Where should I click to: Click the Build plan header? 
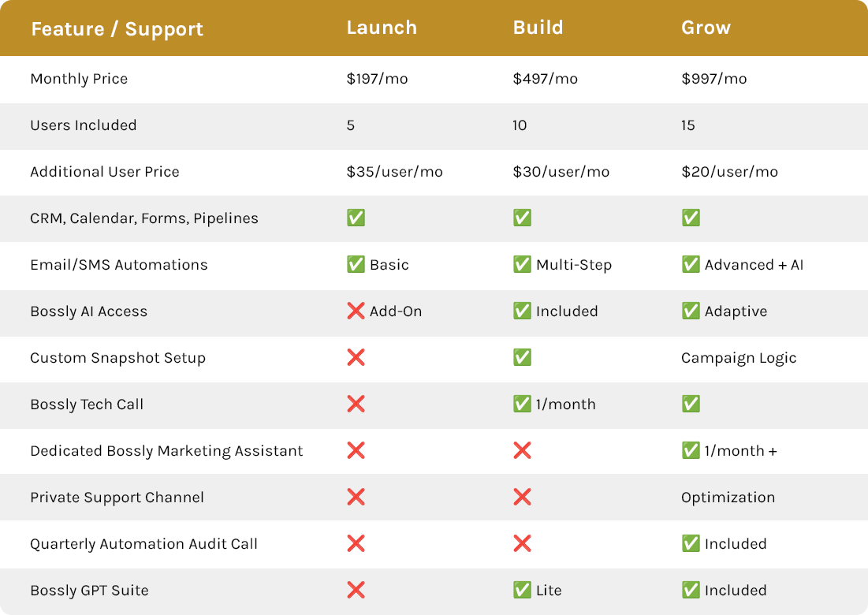click(538, 28)
